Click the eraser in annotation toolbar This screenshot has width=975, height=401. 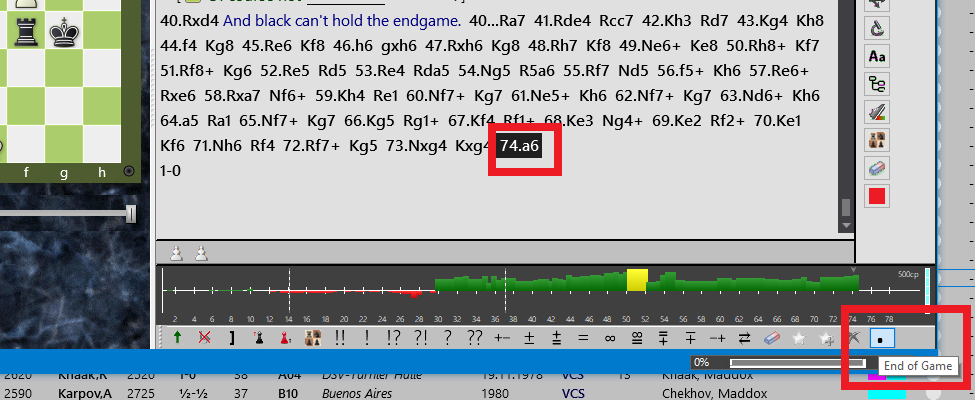pyautogui.click(x=772, y=338)
